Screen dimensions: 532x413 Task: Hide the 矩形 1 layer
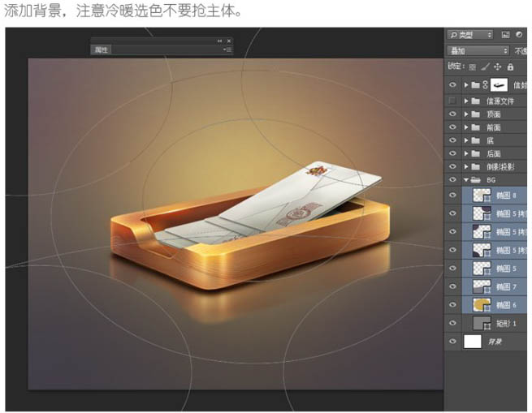(452, 323)
